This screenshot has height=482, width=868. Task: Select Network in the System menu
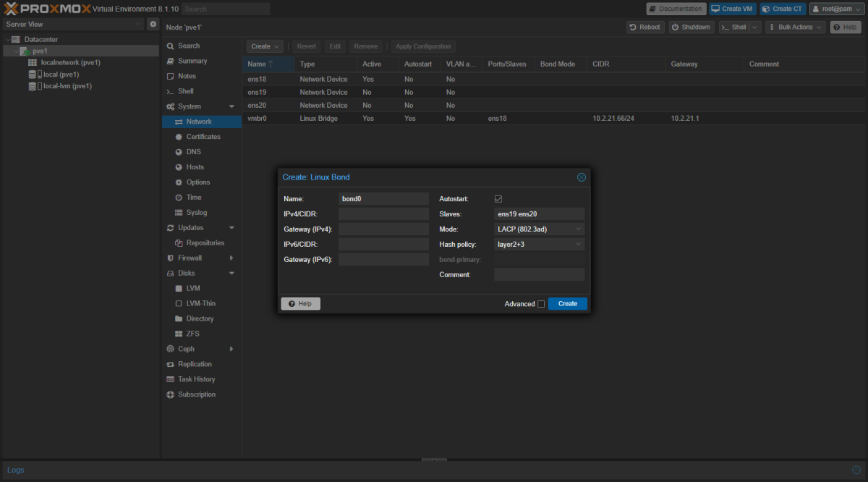pyautogui.click(x=202, y=122)
